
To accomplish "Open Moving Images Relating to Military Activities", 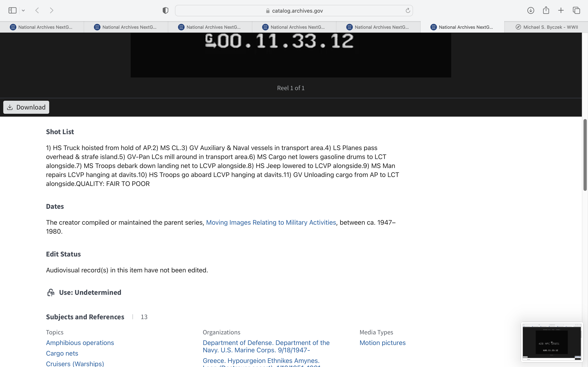I will (271, 222).
